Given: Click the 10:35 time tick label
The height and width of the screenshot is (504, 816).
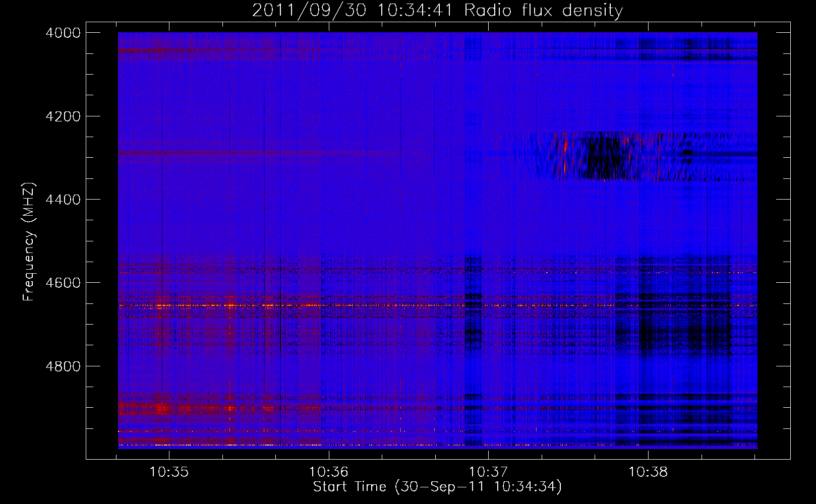Looking at the screenshot, I should (169, 472).
